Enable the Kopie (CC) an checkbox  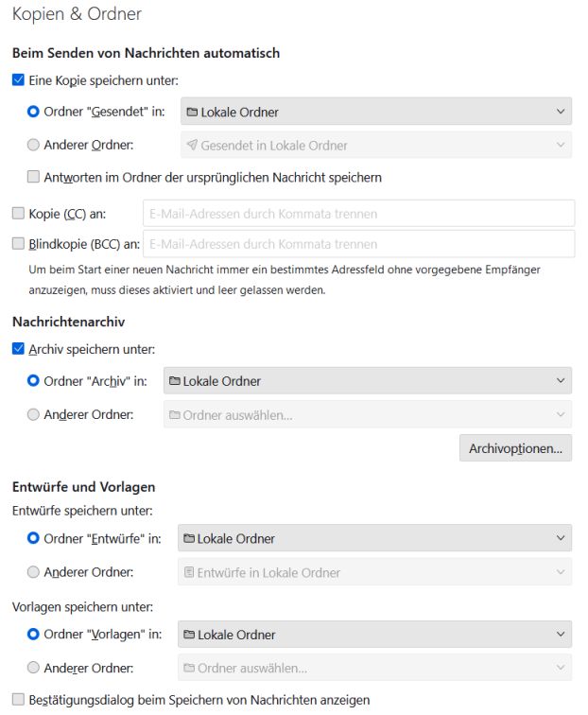(x=18, y=214)
